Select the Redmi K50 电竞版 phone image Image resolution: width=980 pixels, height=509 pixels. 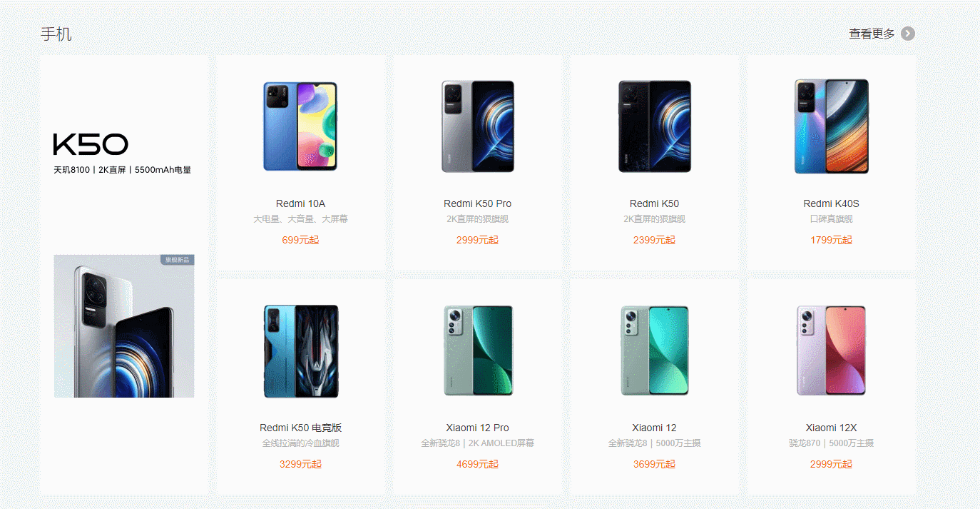300,351
